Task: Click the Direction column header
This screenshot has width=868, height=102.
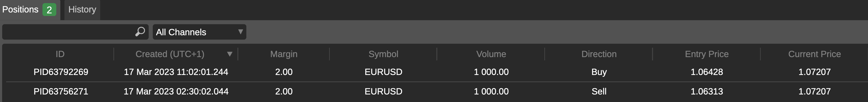Action: pos(599,54)
